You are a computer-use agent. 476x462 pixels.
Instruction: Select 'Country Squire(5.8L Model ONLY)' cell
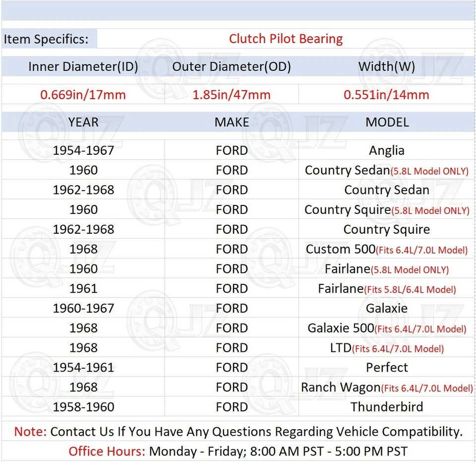386,209
